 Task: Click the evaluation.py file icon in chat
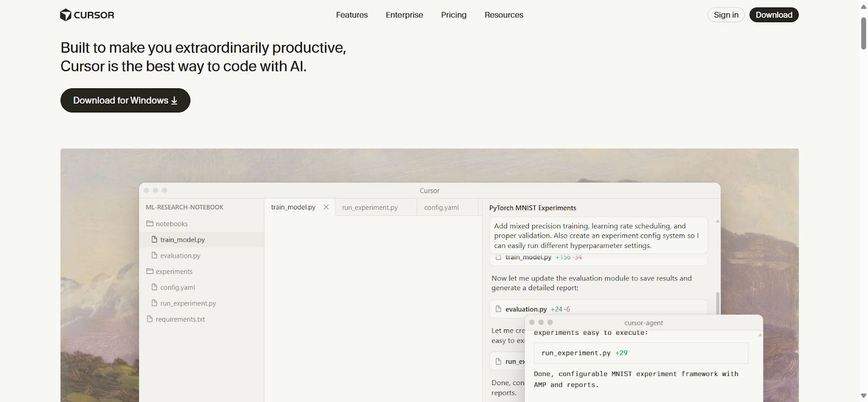(499, 309)
